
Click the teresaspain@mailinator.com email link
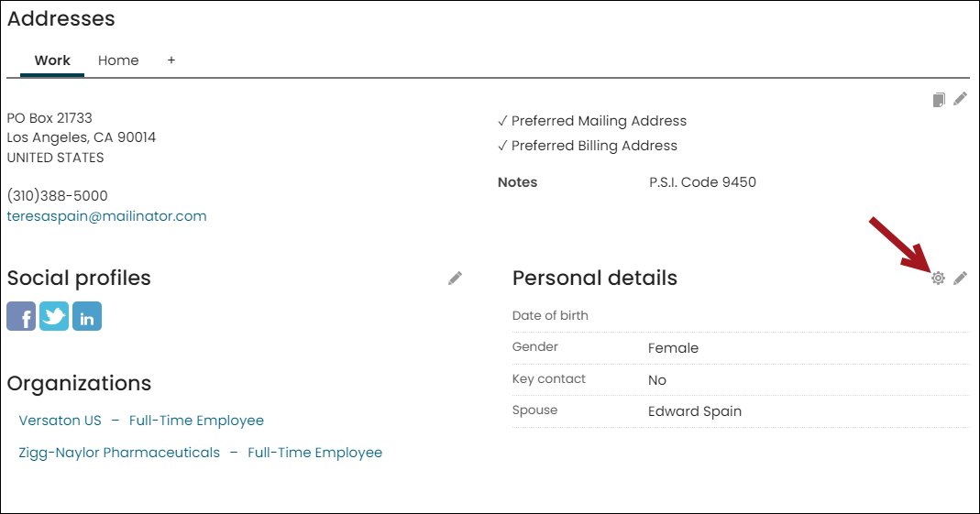point(107,216)
